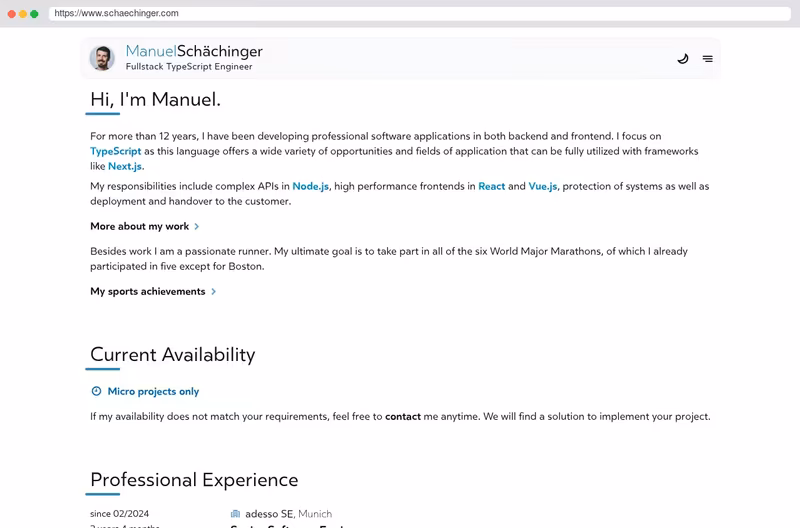This screenshot has height=528, width=800.
Task: Click the building icon next to adesso SE
Action: tap(235, 514)
